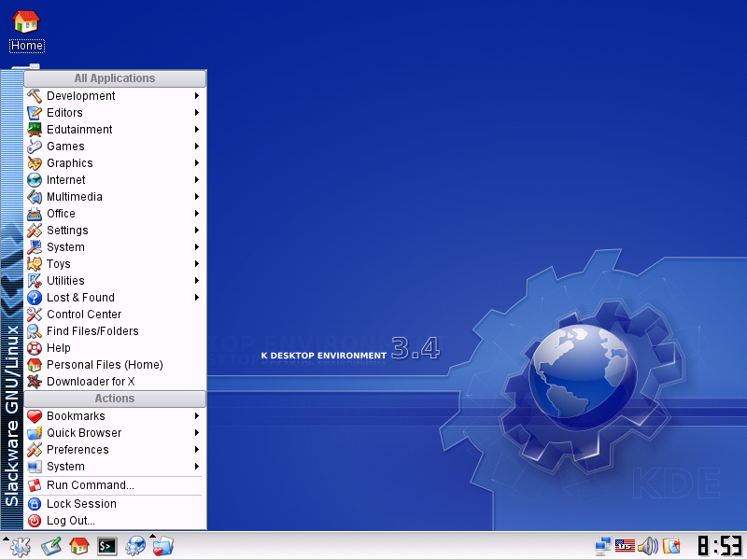The width and height of the screenshot is (747, 560).
Task: Launch the text editor panel icon
Action: (x=51, y=546)
